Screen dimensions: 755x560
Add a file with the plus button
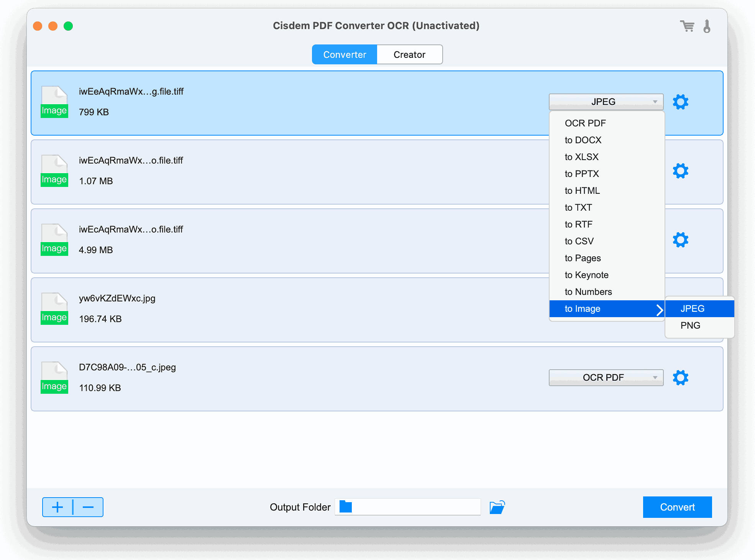click(57, 507)
